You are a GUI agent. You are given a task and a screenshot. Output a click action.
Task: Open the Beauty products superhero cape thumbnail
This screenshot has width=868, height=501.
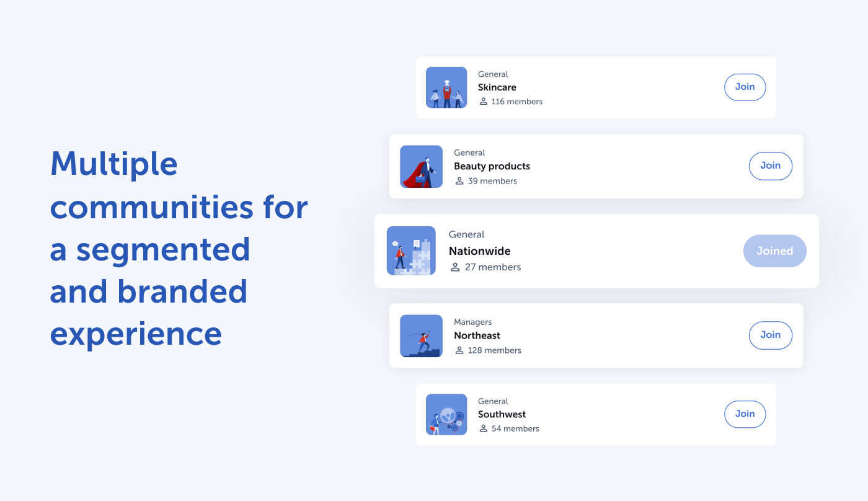(422, 167)
